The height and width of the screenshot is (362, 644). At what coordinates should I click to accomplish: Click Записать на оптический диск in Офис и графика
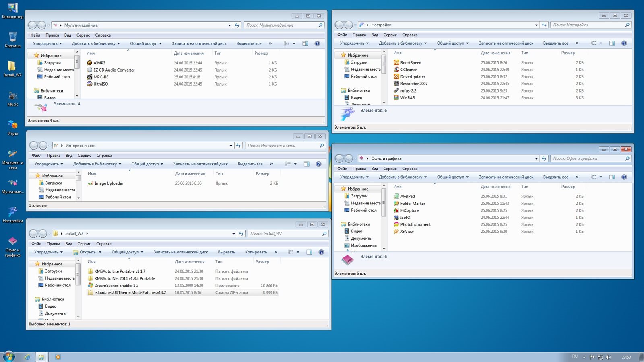pyautogui.click(x=506, y=177)
